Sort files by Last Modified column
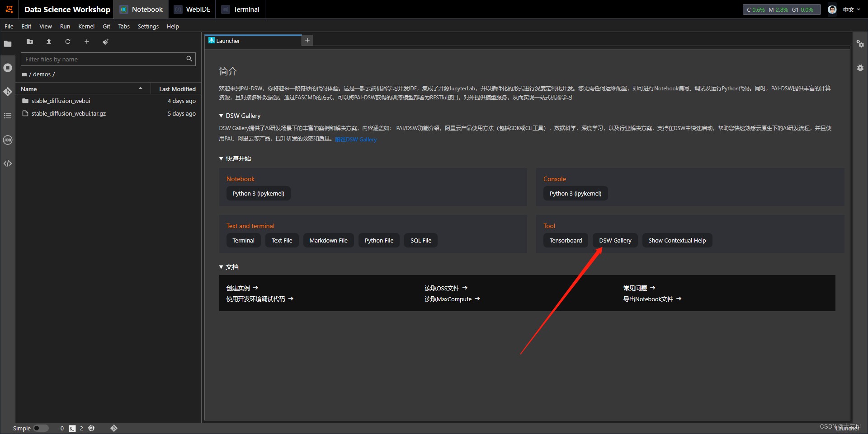 click(177, 89)
